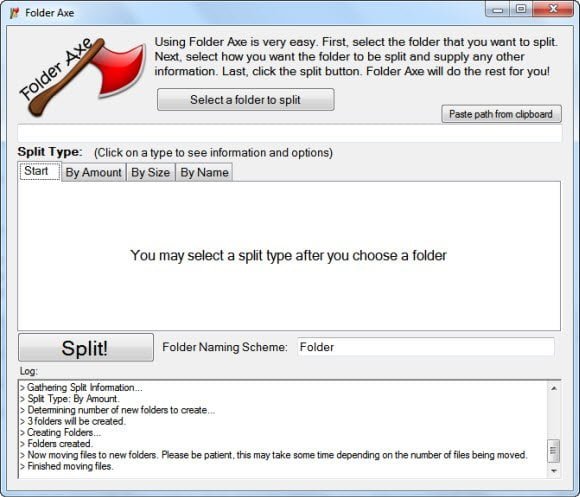Close the Folder Axe window

click(x=553, y=9)
